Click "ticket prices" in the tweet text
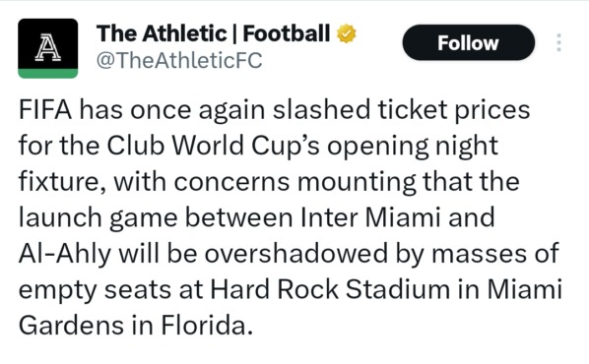Screen dimensions: 589x364 coord(453,111)
